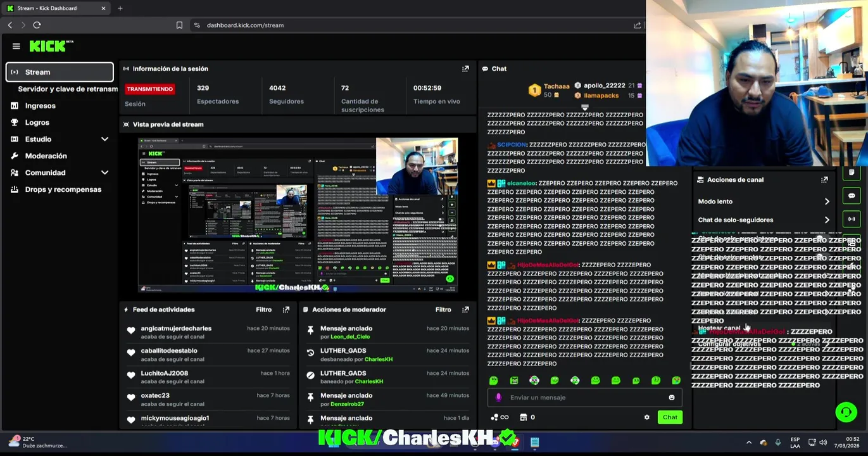Viewport: 868px width, 456px height.
Task: Click the elcaneloo username in chat
Action: coord(521,183)
